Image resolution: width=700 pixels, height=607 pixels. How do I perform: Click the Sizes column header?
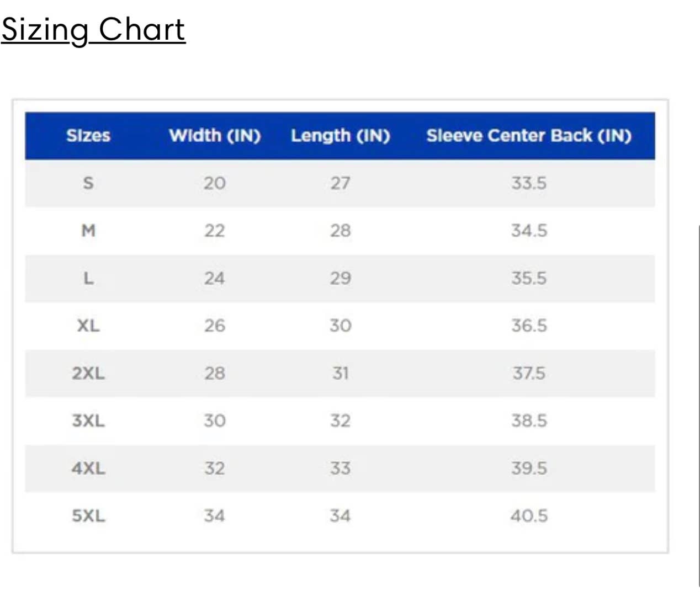pyautogui.click(x=88, y=136)
